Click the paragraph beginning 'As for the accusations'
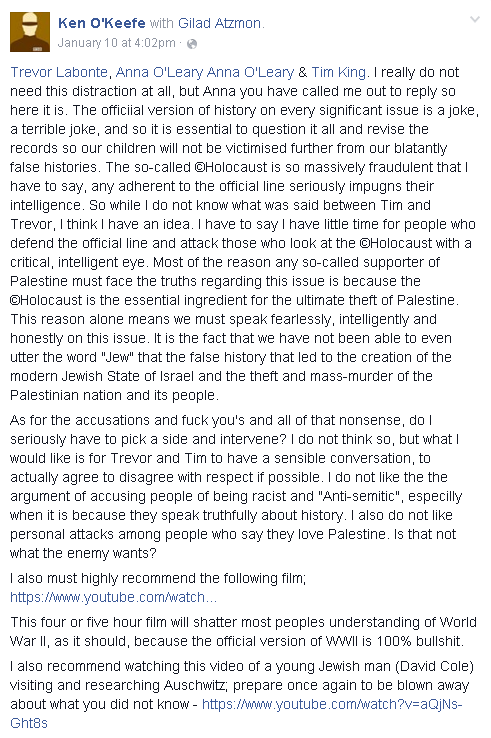 click(236, 487)
